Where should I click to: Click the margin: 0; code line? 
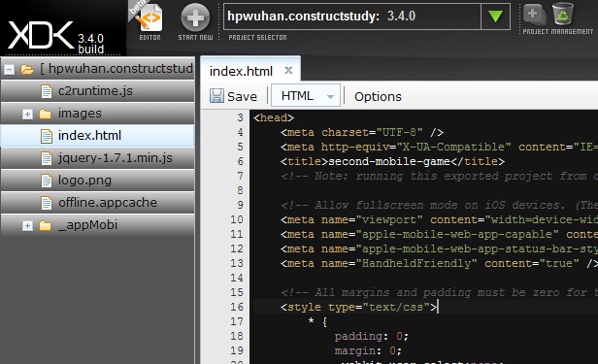click(x=368, y=350)
